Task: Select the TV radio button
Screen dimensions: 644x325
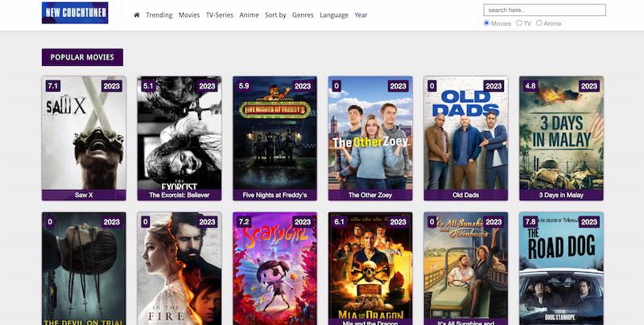Action: pos(518,23)
